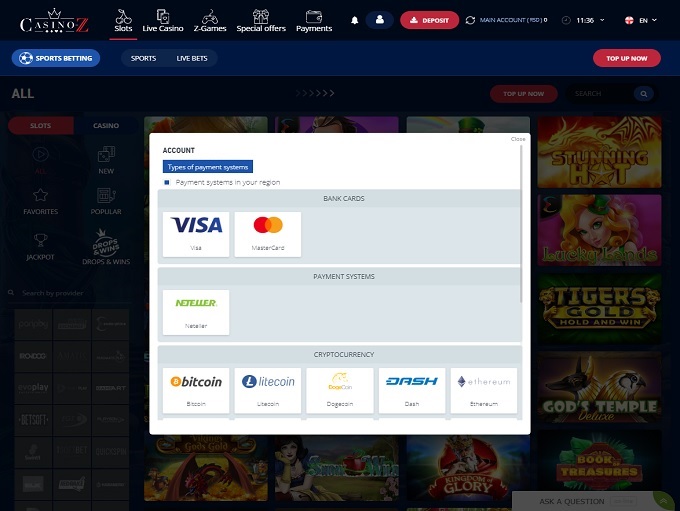680x511 pixels.
Task: Choose Litecoin as deposit method
Action: point(268,389)
